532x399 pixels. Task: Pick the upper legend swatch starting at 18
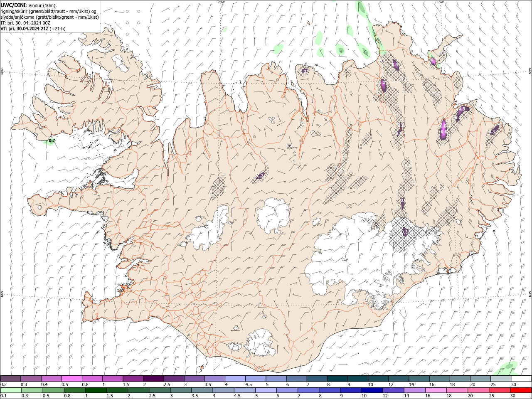coord(460,378)
